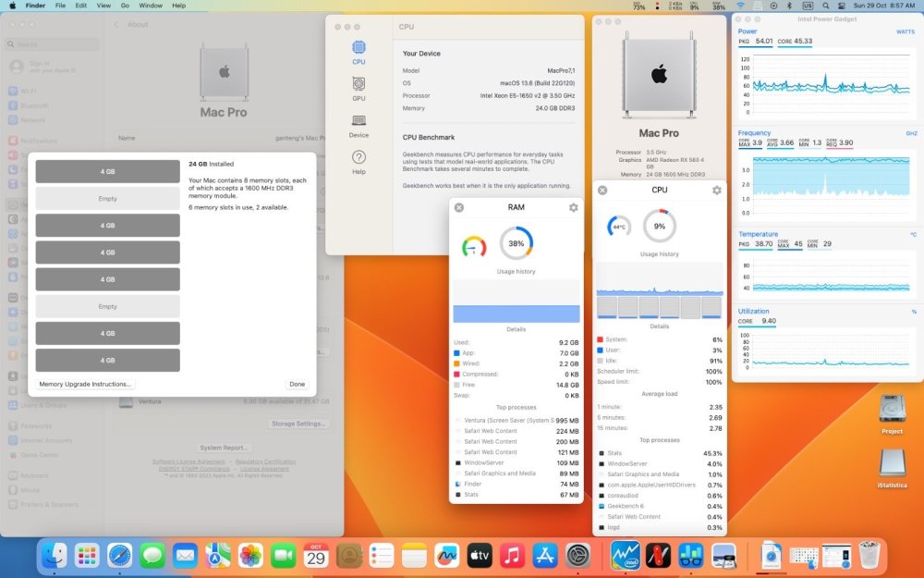Viewport: 924px width, 578px height.
Task: Close the CPU stats popup
Action: coord(602,190)
